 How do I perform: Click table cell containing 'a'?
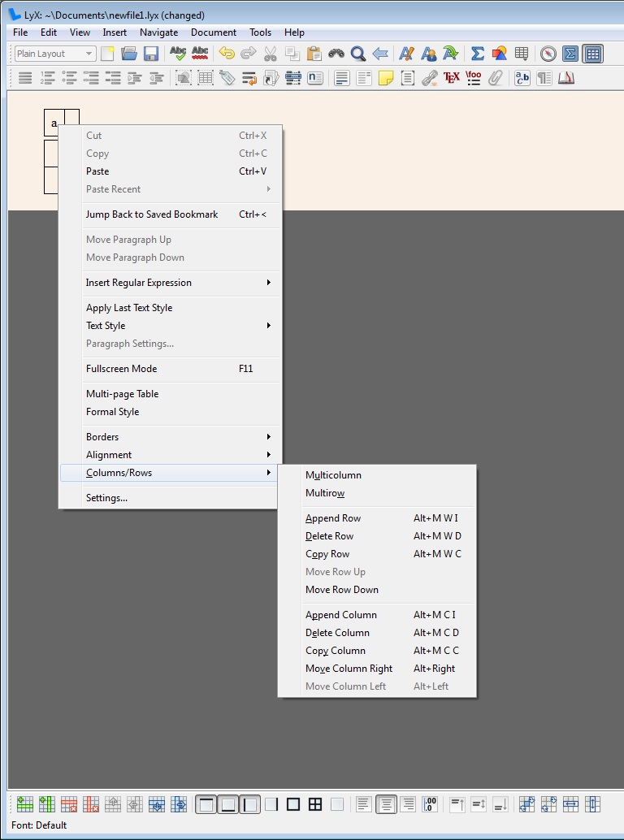[x=54, y=123]
